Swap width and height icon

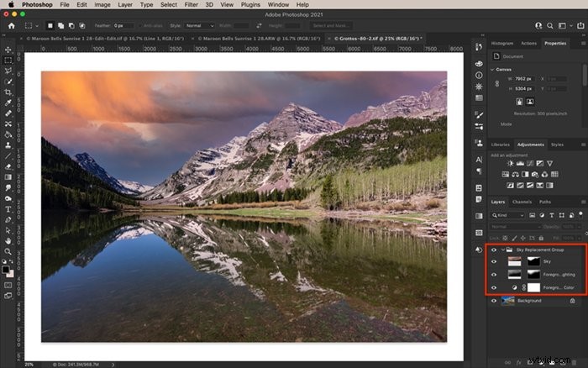(x=259, y=25)
